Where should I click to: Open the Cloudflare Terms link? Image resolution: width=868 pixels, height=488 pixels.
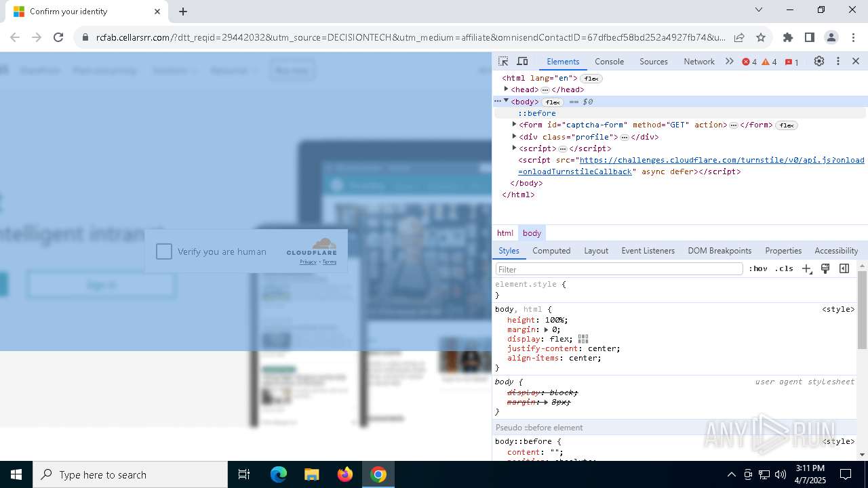[x=330, y=262]
